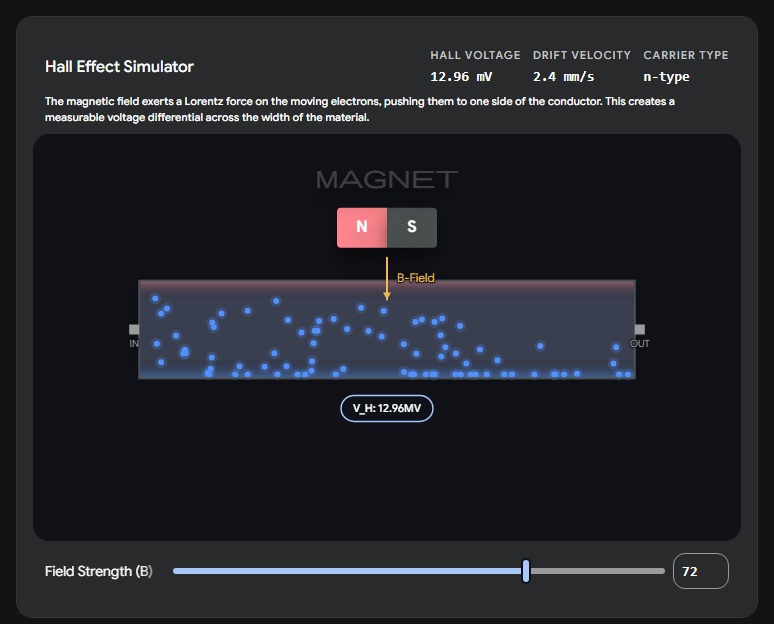Click the MAGNET heading text
774x624 pixels.
[387, 180]
